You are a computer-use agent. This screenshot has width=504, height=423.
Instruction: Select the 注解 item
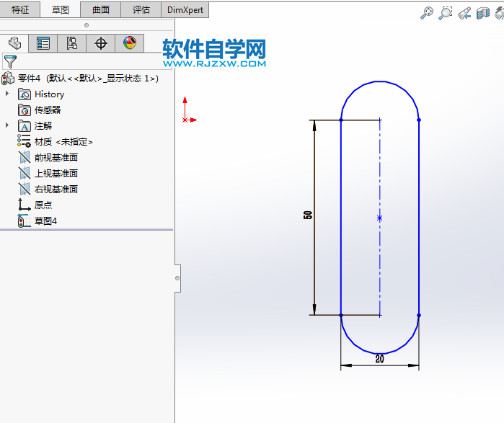coord(43,125)
